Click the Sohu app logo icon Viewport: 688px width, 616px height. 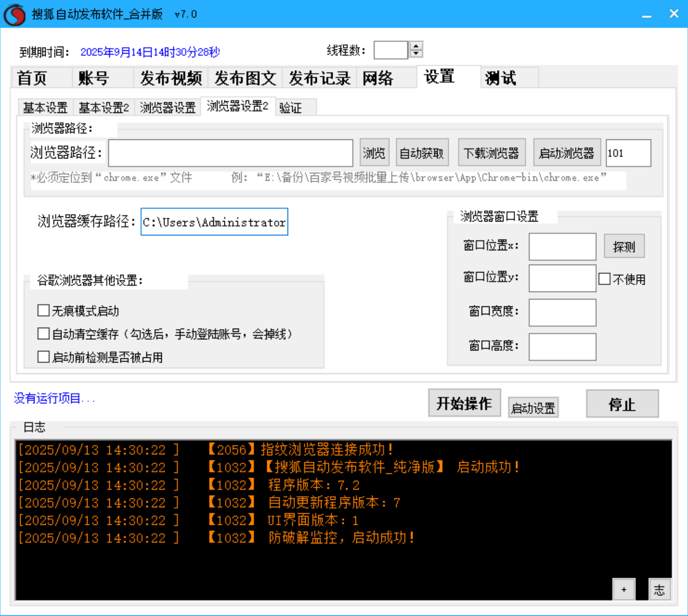pos(14,14)
